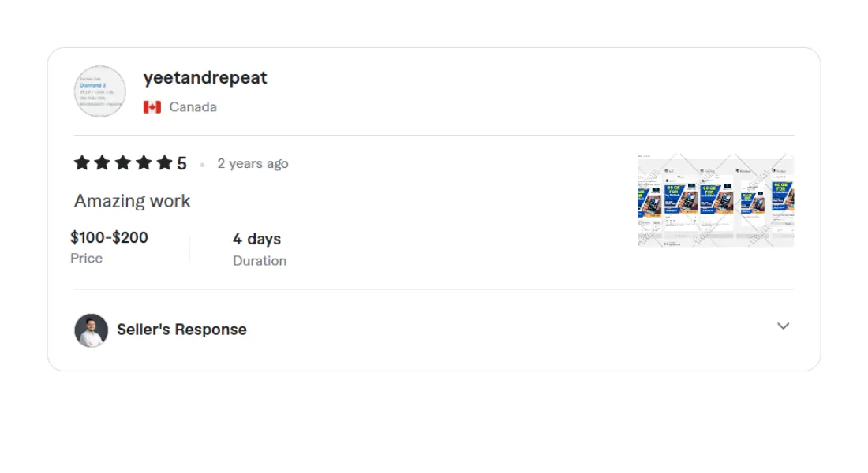Viewport: 868px width, 473px height.
Task: Click the fifth rating star
Action: point(164,163)
